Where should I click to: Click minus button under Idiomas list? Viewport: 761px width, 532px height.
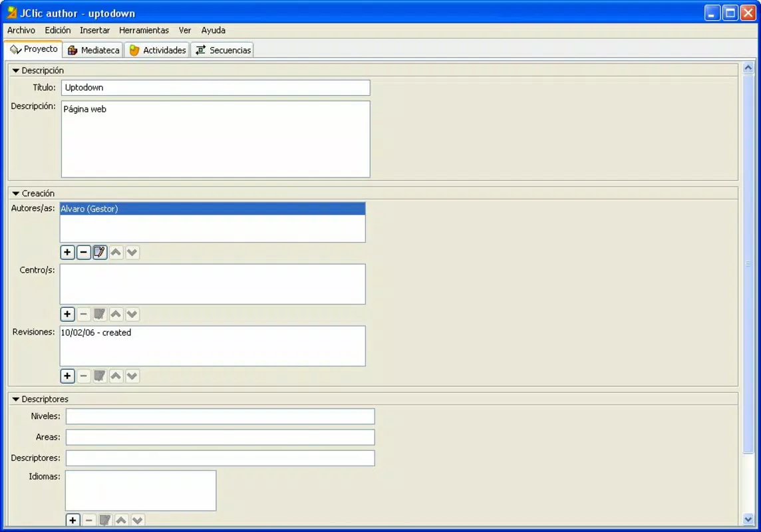point(89,520)
